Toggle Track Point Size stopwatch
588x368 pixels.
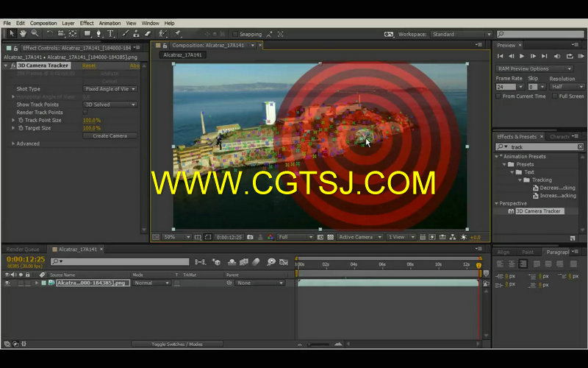pyautogui.click(x=21, y=120)
